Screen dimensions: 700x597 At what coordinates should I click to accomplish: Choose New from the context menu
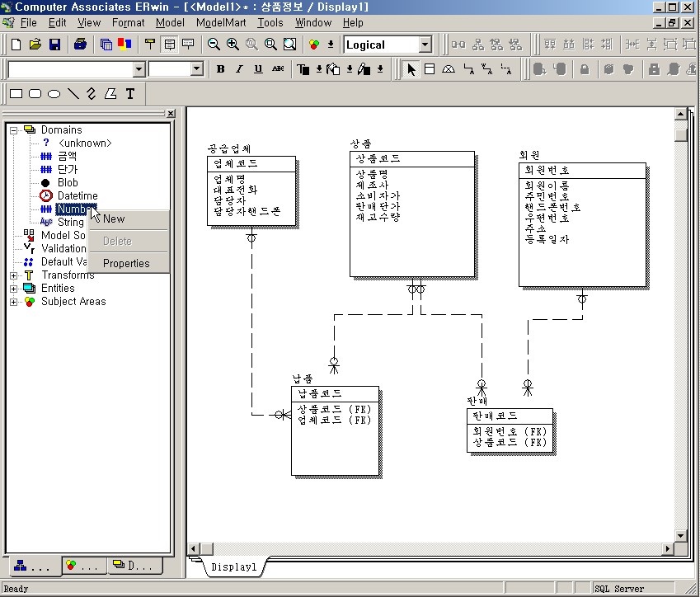(x=129, y=219)
